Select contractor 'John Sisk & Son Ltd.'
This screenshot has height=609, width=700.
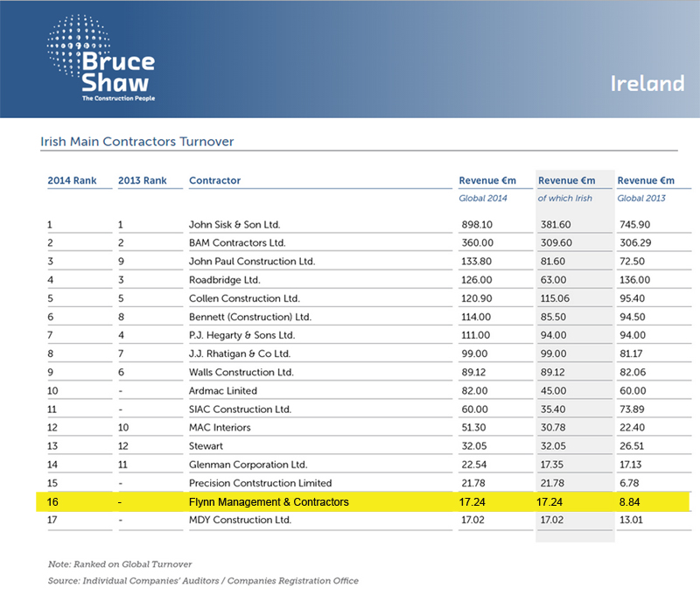pos(234,225)
